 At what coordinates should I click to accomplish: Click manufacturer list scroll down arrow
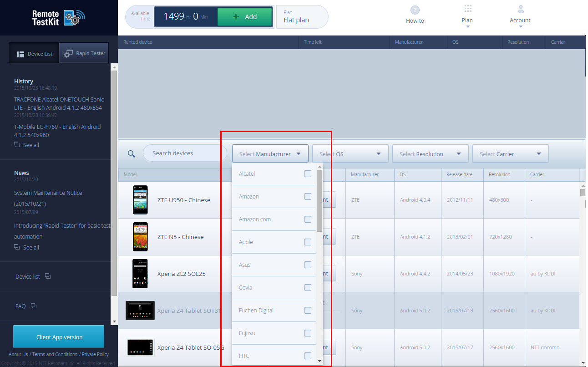tap(319, 361)
